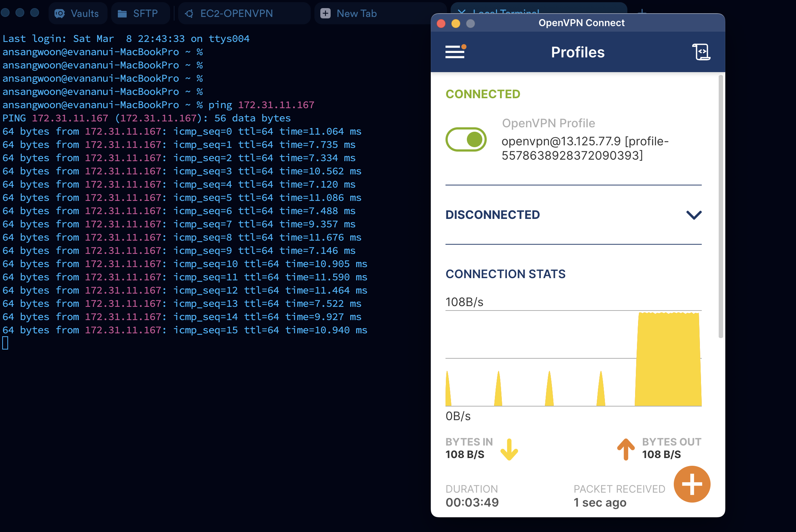
Task: Click the orange add profile button
Action: [692, 484]
